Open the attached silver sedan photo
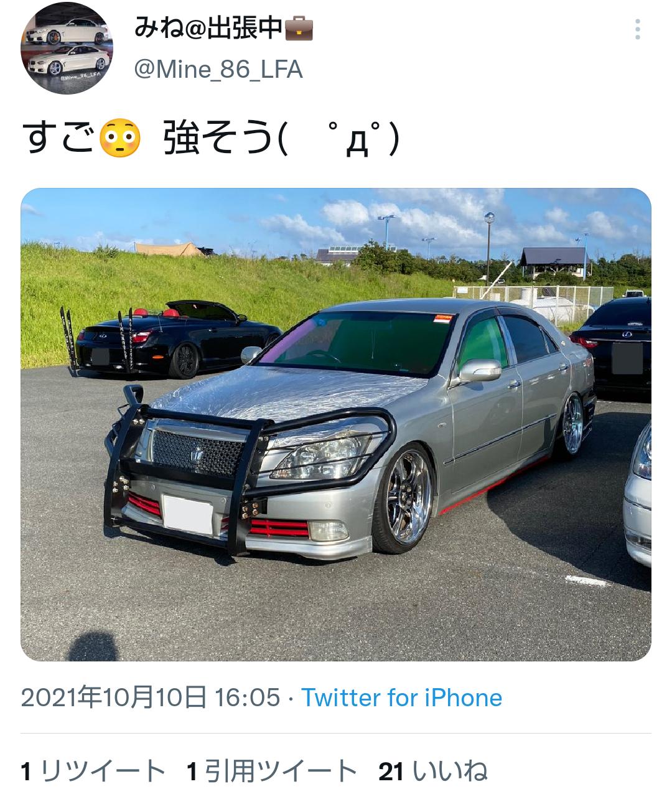Image resolution: width=672 pixels, height=807 pixels. click(336, 424)
